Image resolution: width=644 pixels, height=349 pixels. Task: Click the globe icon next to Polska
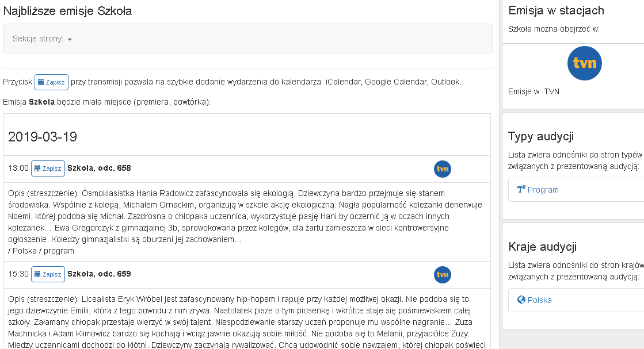[x=521, y=300]
